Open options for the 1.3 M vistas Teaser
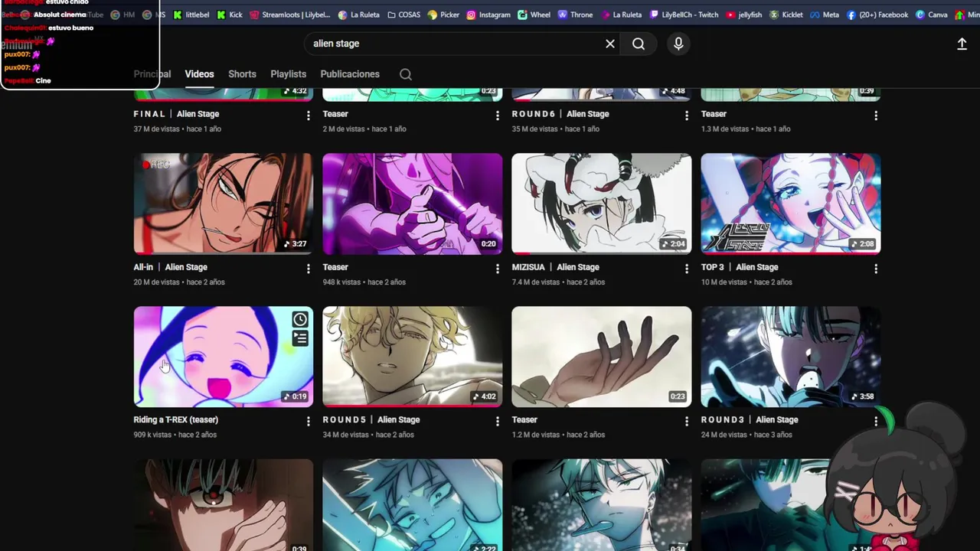The width and height of the screenshot is (980, 551). pos(876,116)
